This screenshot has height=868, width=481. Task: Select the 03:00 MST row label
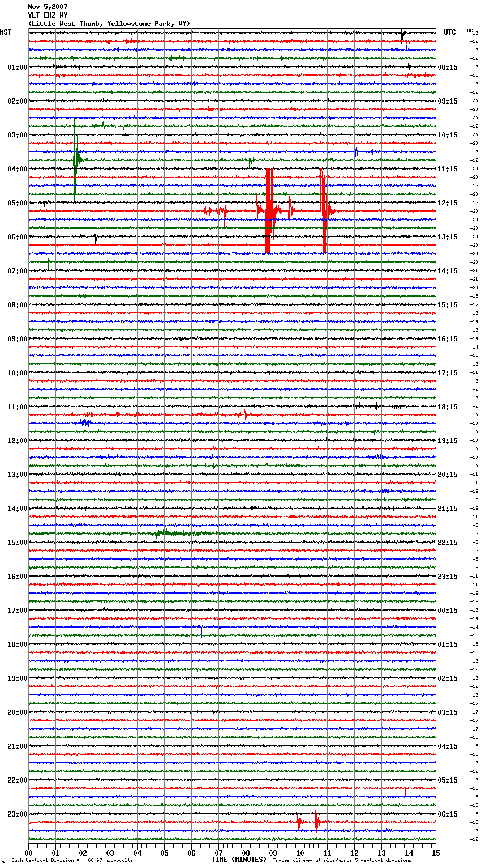click(17, 135)
